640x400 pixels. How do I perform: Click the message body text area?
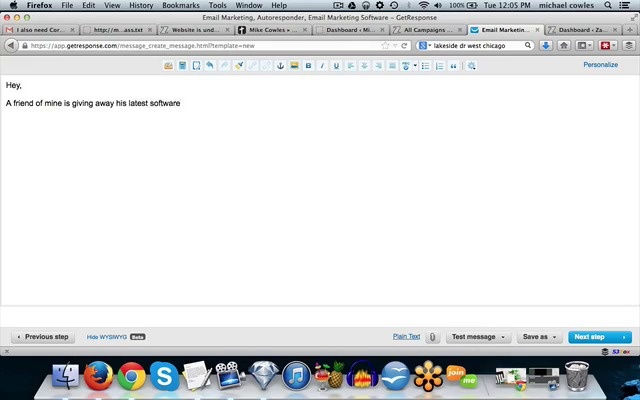click(x=320, y=190)
